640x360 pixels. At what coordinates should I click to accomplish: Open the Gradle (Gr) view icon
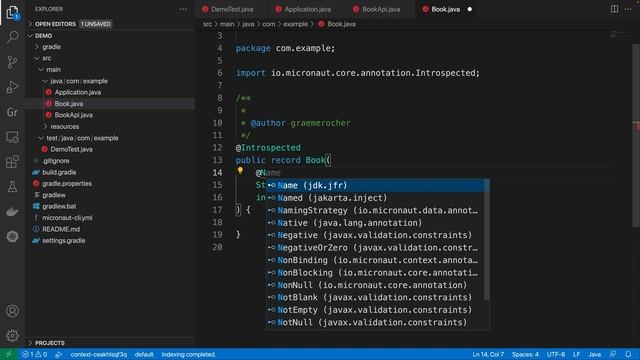pos(13,112)
